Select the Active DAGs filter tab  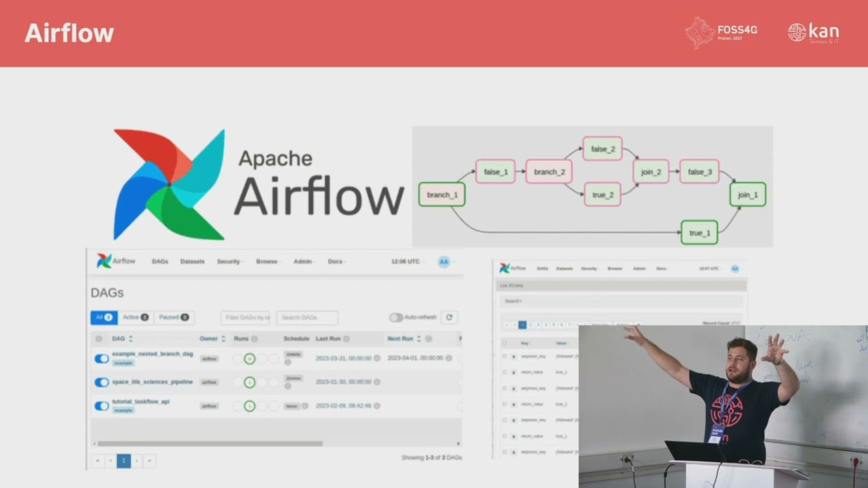[x=136, y=317]
